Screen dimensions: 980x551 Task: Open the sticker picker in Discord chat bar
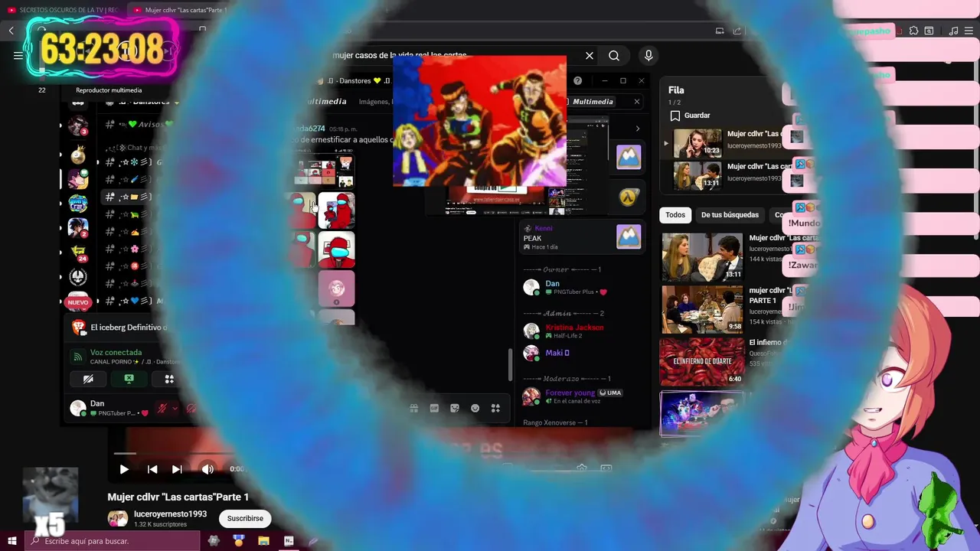[455, 409]
